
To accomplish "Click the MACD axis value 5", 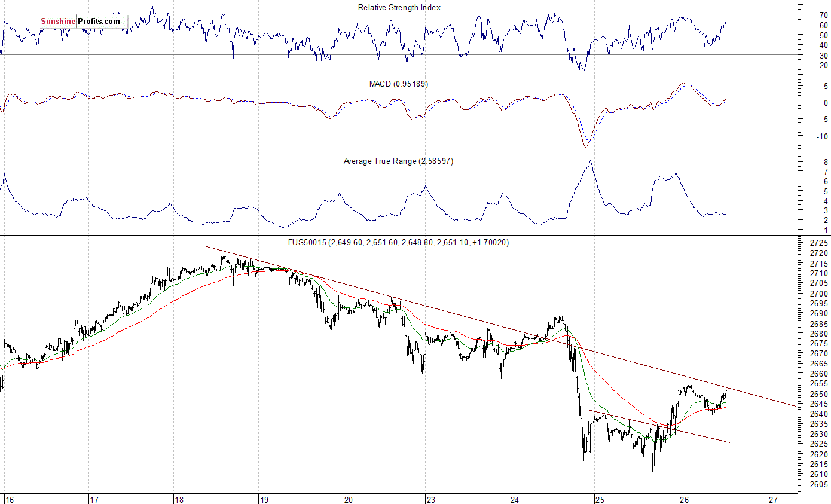I will point(826,86).
